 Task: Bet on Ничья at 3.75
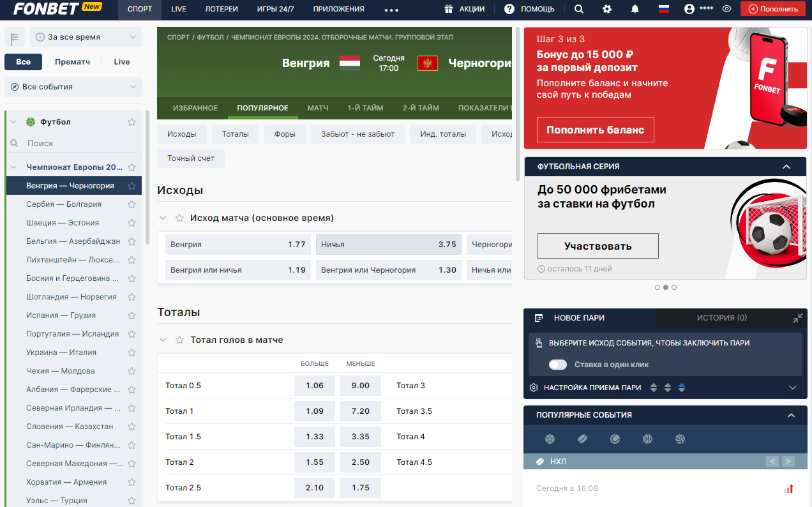point(389,245)
